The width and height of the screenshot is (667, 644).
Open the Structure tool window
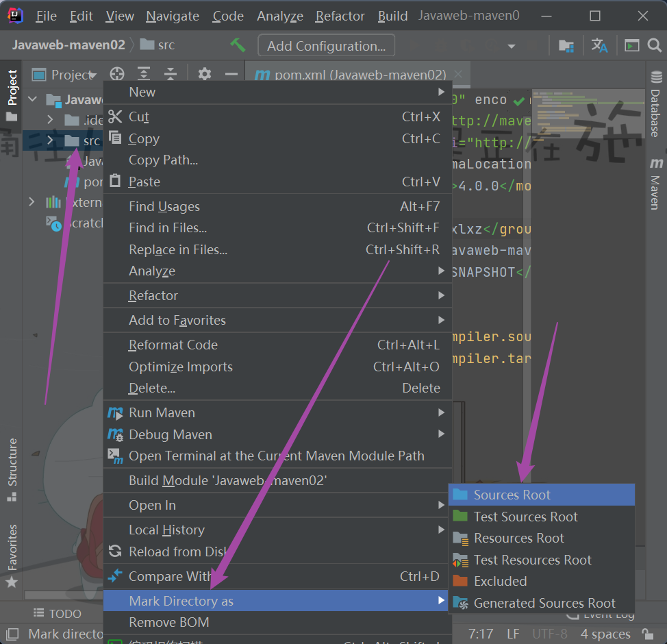12,470
